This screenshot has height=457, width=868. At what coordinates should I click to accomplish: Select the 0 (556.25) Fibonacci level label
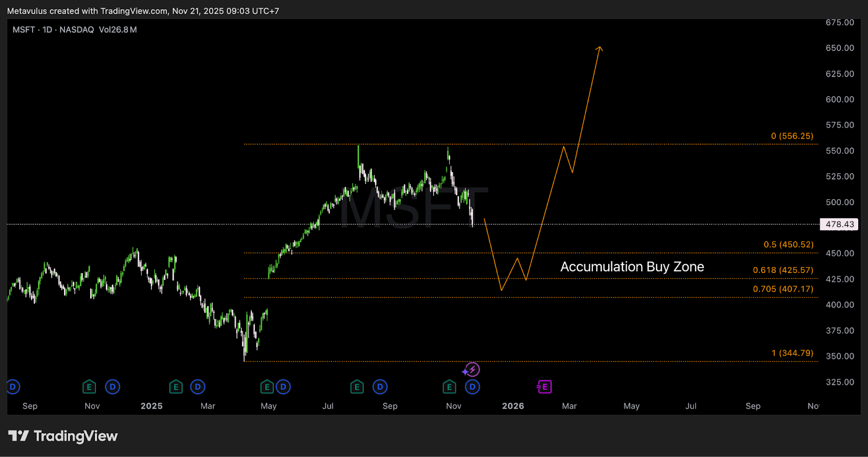point(792,136)
